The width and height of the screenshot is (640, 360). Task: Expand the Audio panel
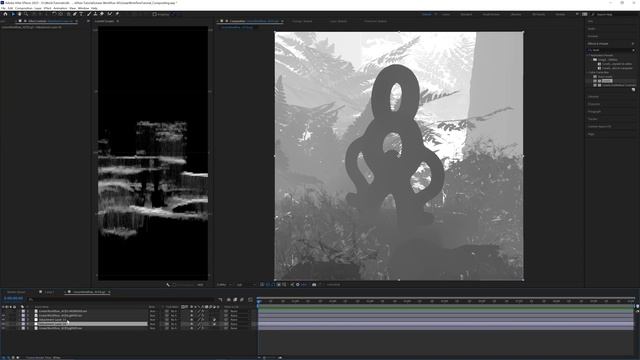[591, 29]
